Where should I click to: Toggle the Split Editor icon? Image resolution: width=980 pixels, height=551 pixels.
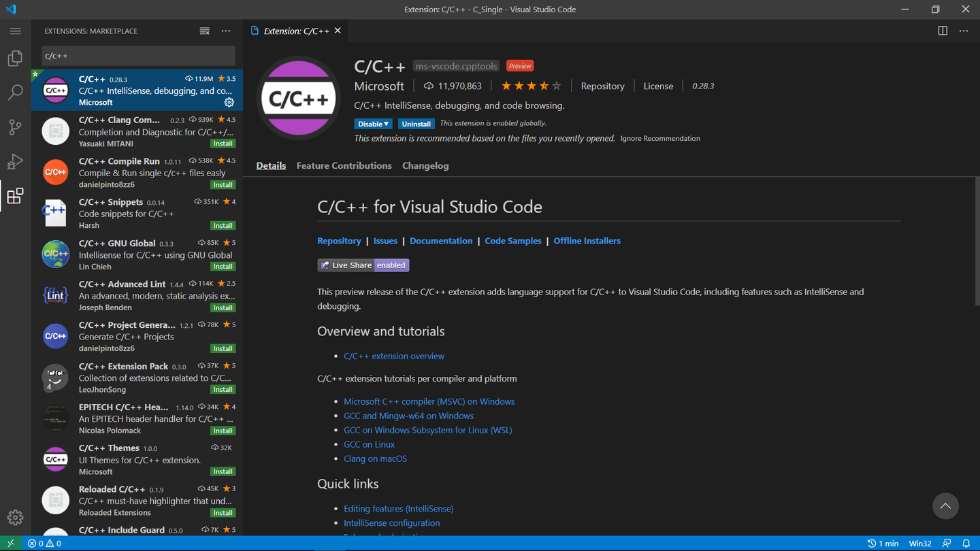(942, 31)
